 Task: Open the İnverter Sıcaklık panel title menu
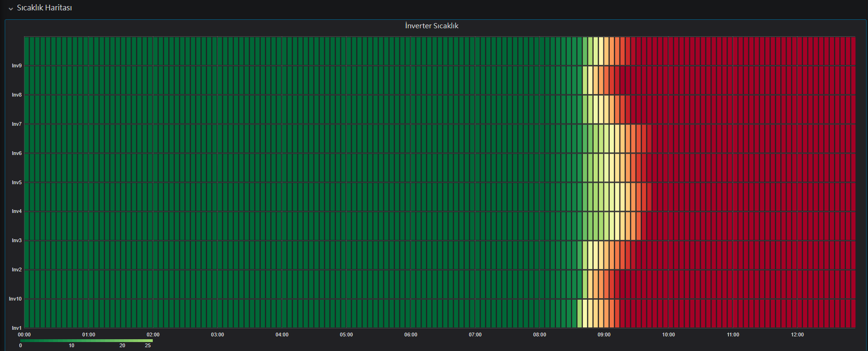tap(431, 26)
